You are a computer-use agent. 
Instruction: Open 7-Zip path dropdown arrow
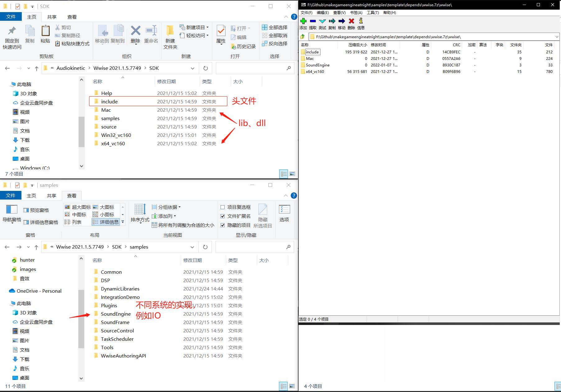[x=557, y=37]
